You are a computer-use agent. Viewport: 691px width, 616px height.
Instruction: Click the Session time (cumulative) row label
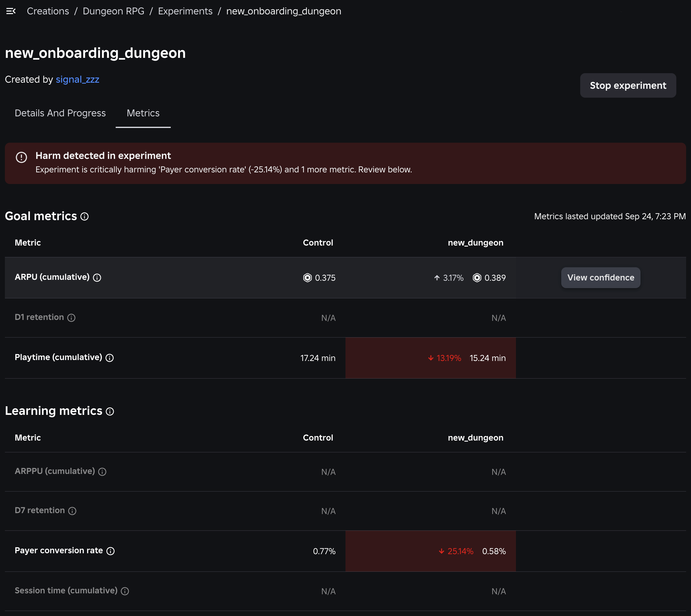[66, 591]
